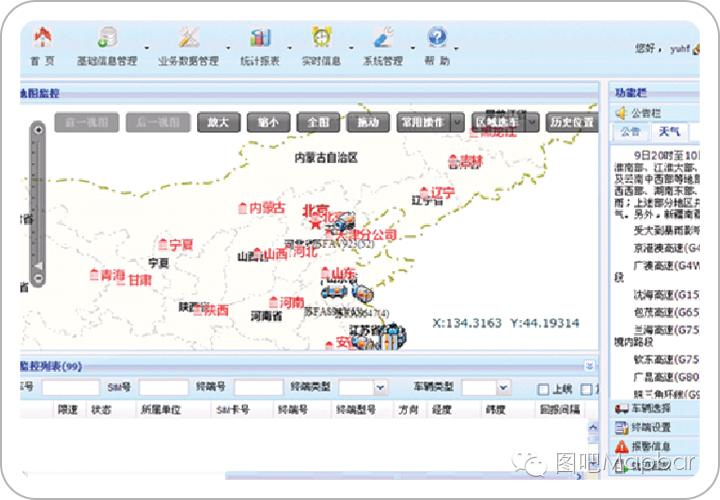Open 基础信息管理 database icon
The height and width of the screenshot is (500, 720).
[x=107, y=37]
